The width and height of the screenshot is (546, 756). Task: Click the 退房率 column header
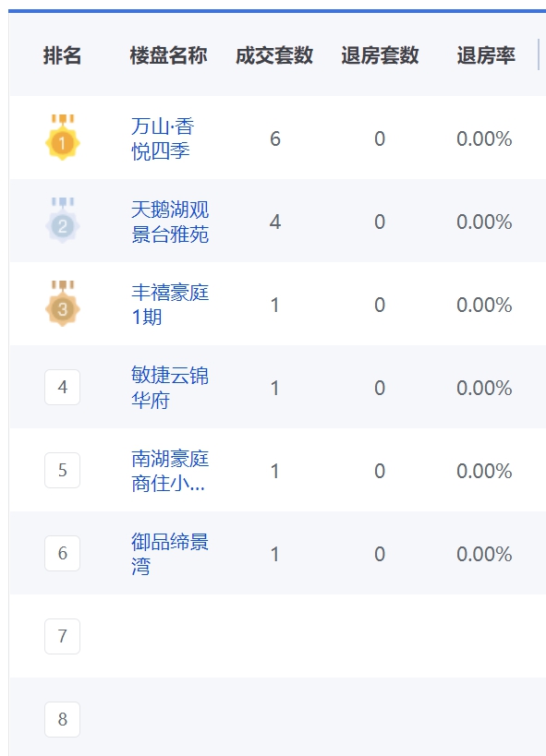pyautogui.click(x=486, y=55)
